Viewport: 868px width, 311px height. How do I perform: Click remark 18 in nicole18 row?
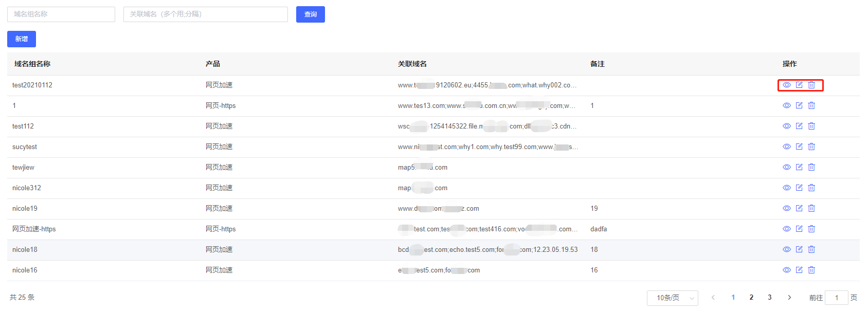coord(594,249)
